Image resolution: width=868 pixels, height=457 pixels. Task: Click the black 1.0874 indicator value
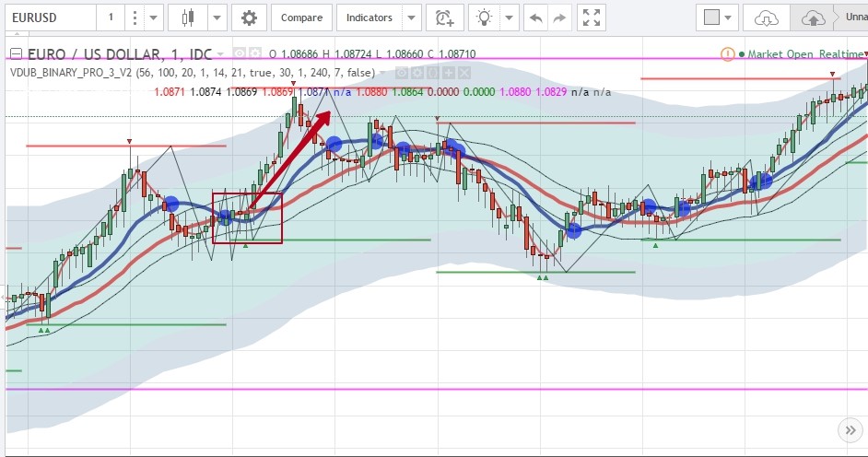click(x=205, y=92)
